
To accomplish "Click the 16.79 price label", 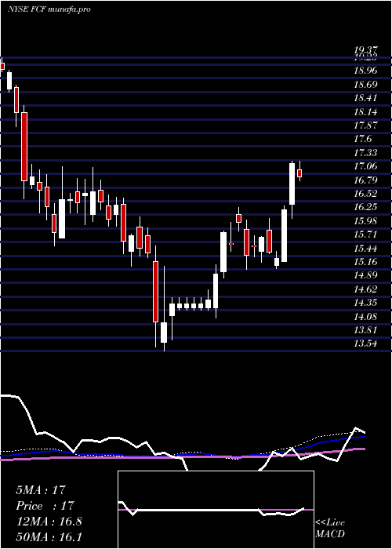I will [x=366, y=180].
